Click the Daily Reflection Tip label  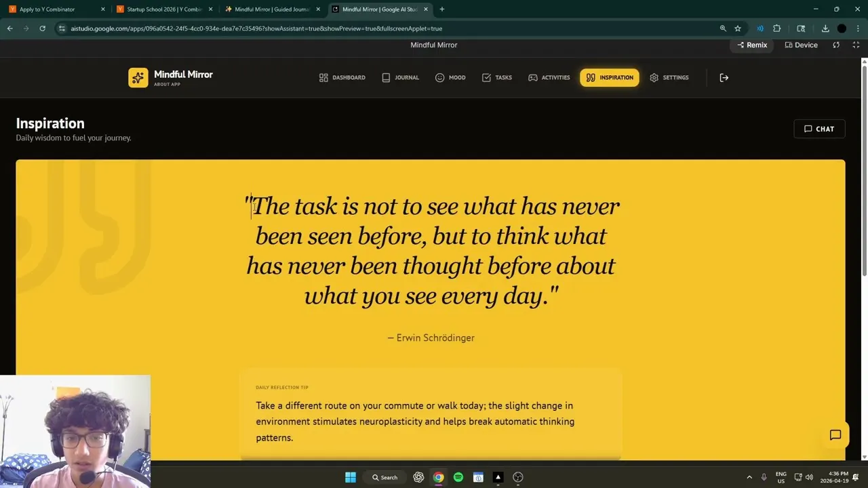pyautogui.click(x=282, y=388)
